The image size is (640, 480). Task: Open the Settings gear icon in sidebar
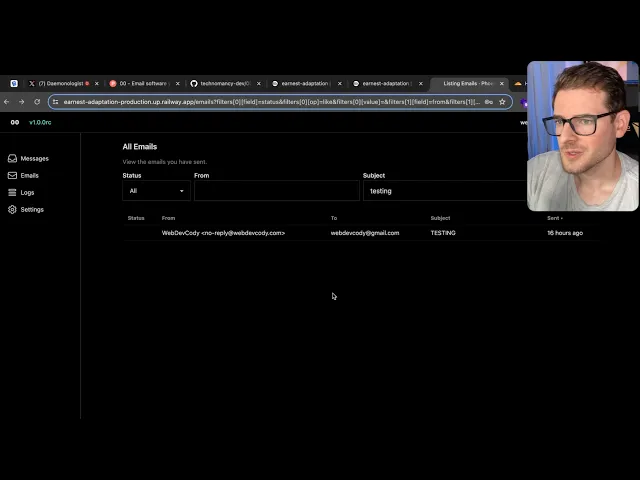coord(12,209)
